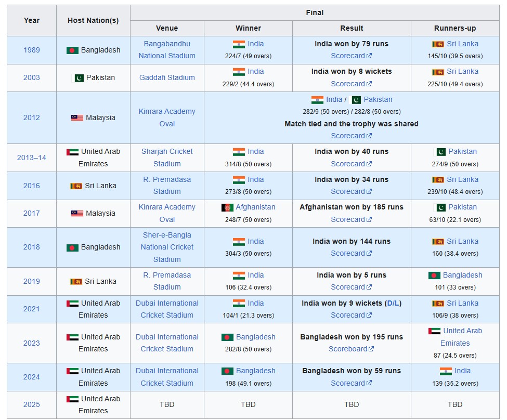The height and width of the screenshot is (420, 507).
Task: Click the Pakistan flag in the 2012 shared-trophy cell
Action: pos(356,100)
